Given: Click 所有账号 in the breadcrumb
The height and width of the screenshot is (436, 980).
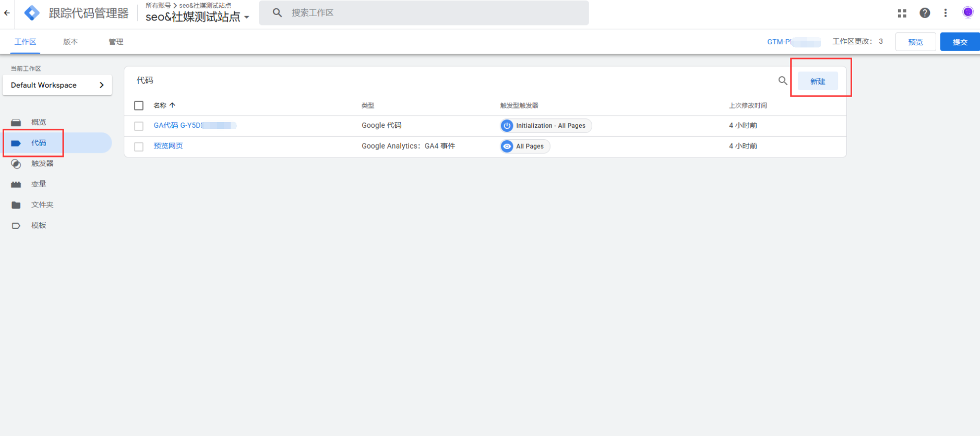Looking at the screenshot, I should point(158,5).
